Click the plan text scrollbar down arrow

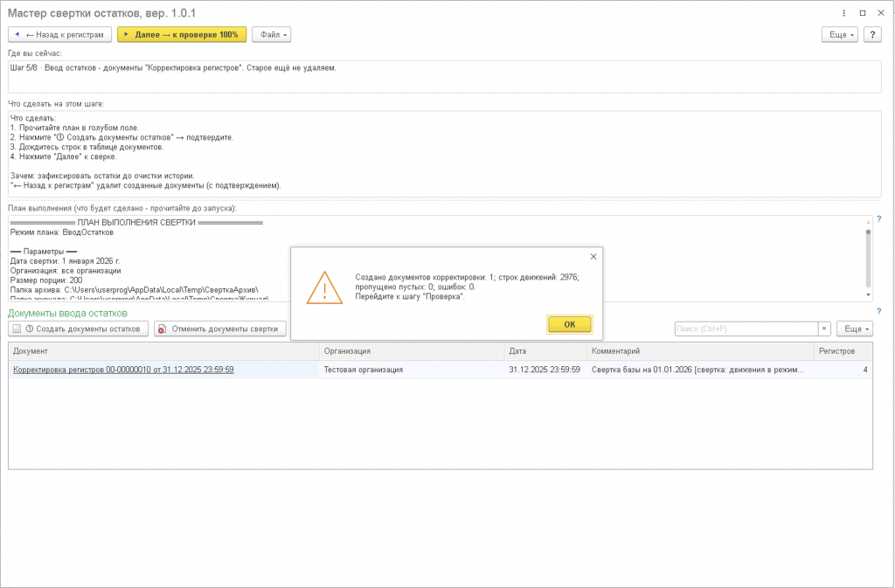click(x=868, y=295)
